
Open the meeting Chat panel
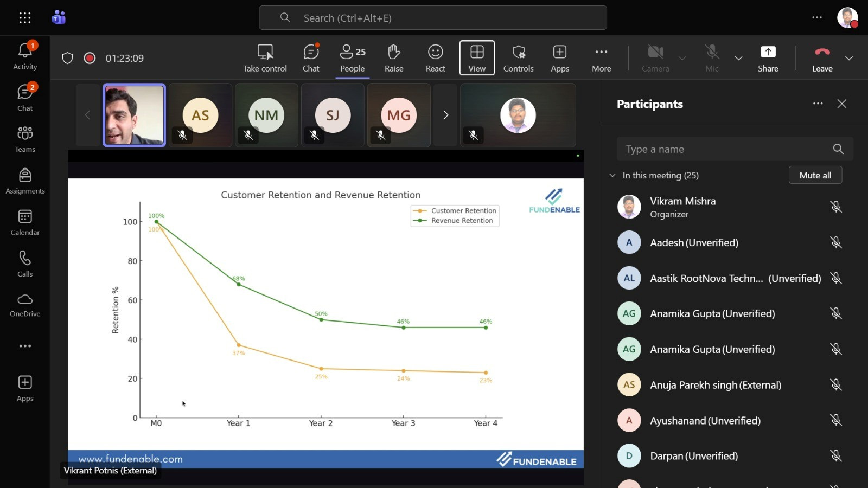pyautogui.click(x=311, y=58)
